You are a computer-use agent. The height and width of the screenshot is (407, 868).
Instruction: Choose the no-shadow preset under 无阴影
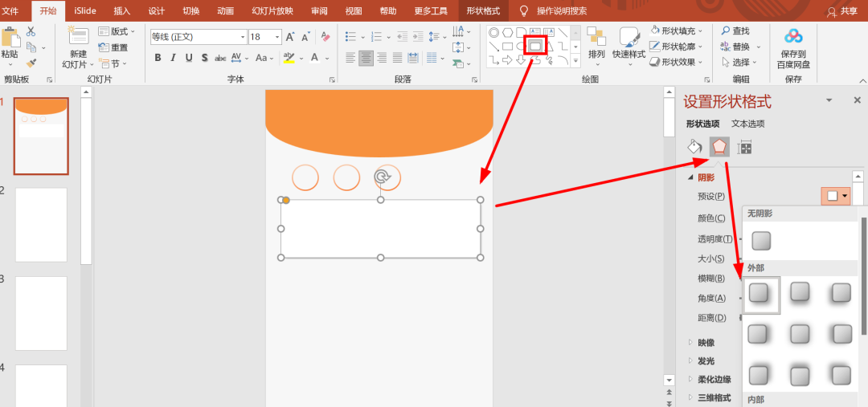click(761, 241)
